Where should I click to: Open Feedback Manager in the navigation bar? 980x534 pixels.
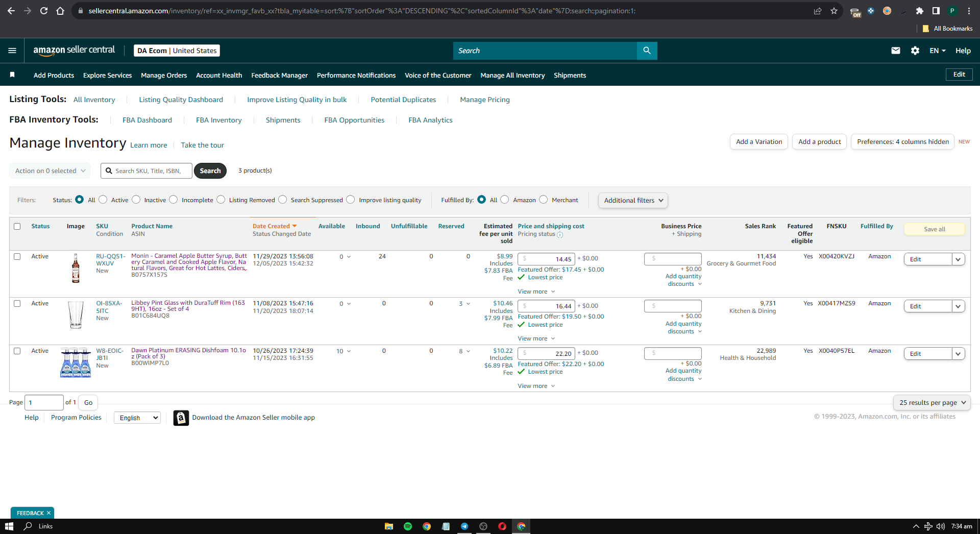(280, 75)
